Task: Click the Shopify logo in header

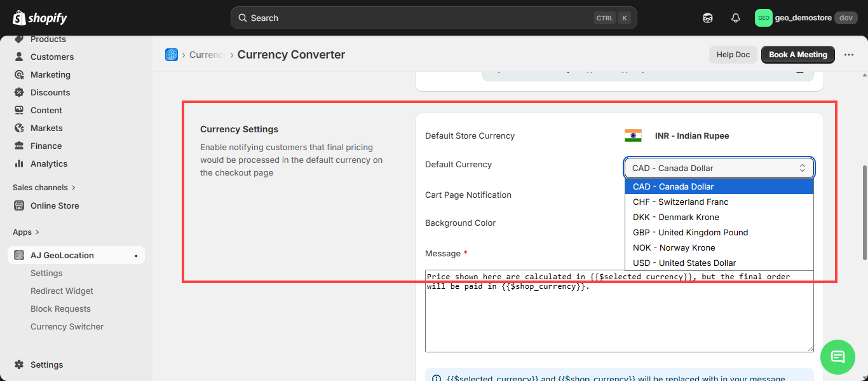Action: (40, 18)
